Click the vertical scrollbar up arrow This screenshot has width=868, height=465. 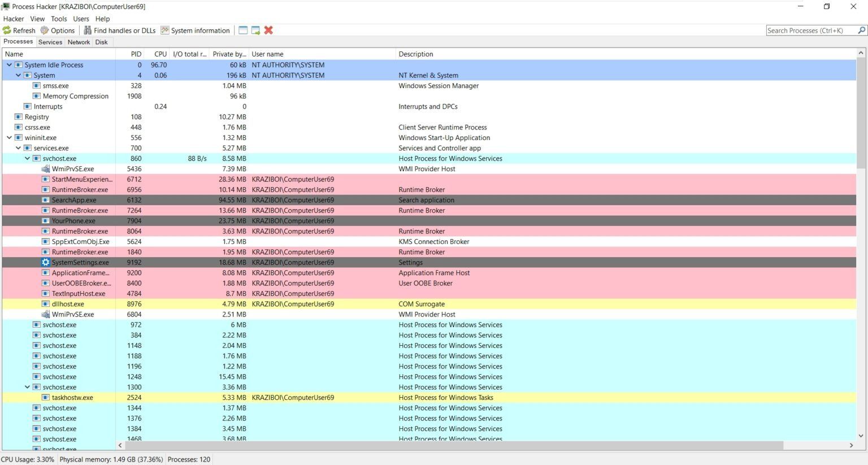pyautogui.click(x=861, y=53)
